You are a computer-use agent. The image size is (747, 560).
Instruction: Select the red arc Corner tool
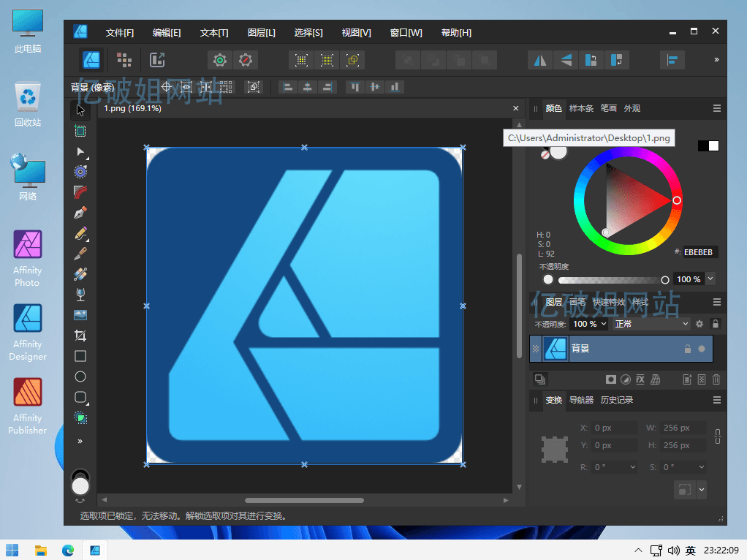tap(80, 192)
